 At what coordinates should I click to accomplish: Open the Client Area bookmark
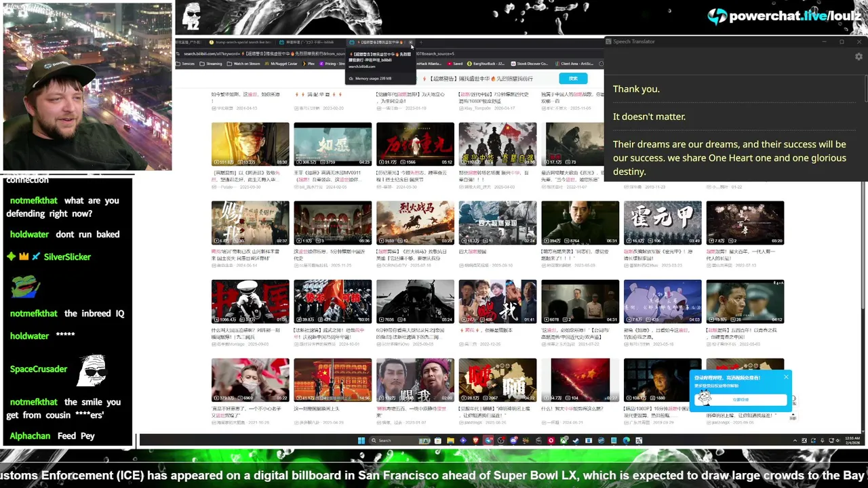574,64
